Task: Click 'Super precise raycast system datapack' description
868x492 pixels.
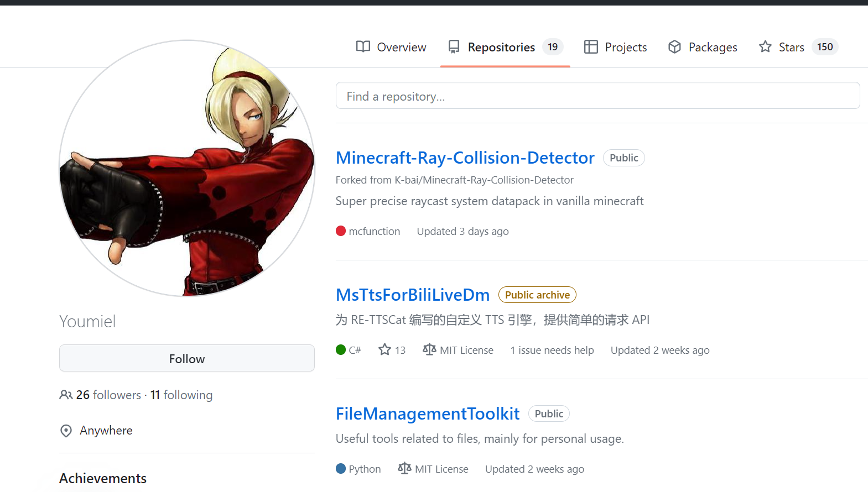Action: pos(490,201)
